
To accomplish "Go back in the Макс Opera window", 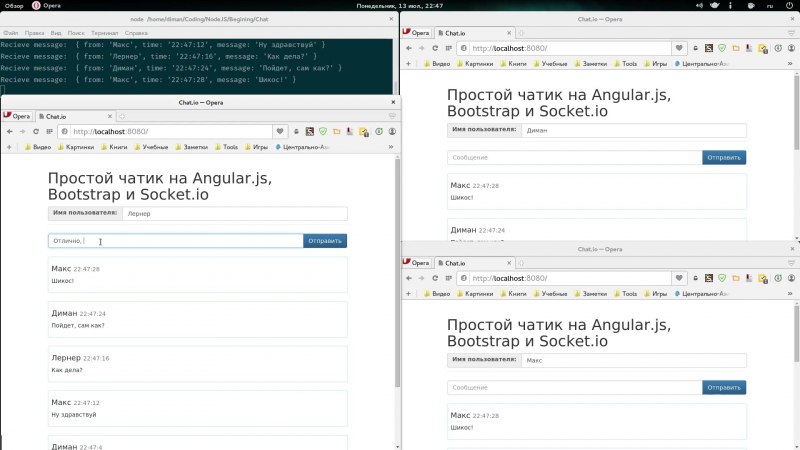I will 409,278.
